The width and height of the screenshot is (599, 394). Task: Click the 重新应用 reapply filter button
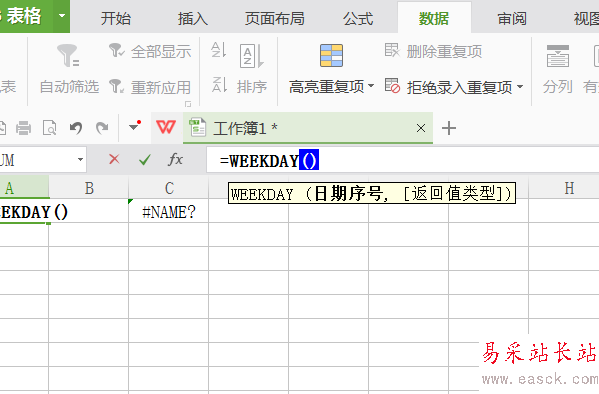point(150,87)
